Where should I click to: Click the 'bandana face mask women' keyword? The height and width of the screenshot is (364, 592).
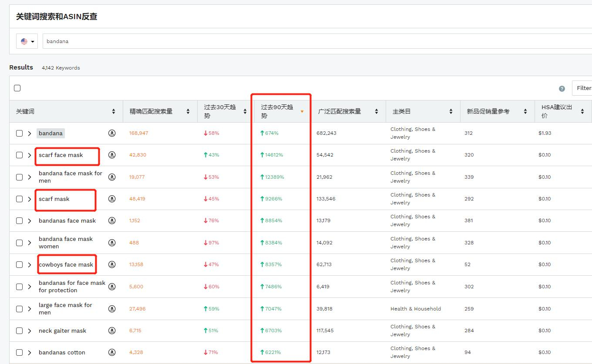coord(65,243)
